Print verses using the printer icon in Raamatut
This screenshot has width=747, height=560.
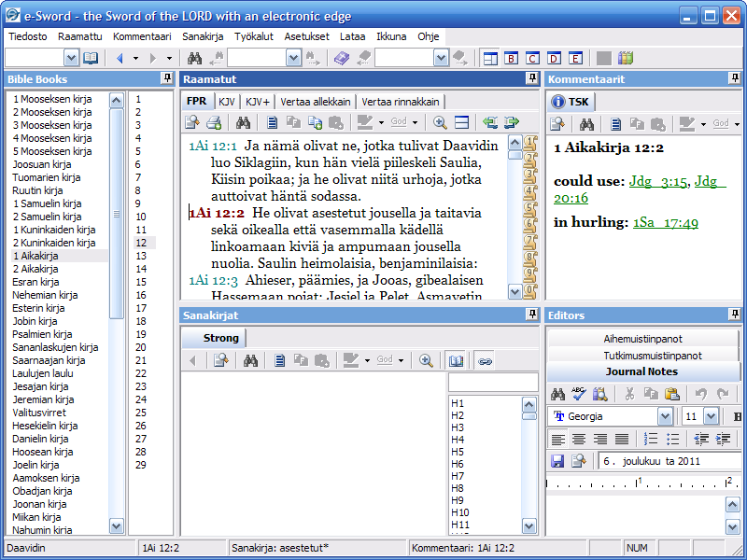point(214,123)
